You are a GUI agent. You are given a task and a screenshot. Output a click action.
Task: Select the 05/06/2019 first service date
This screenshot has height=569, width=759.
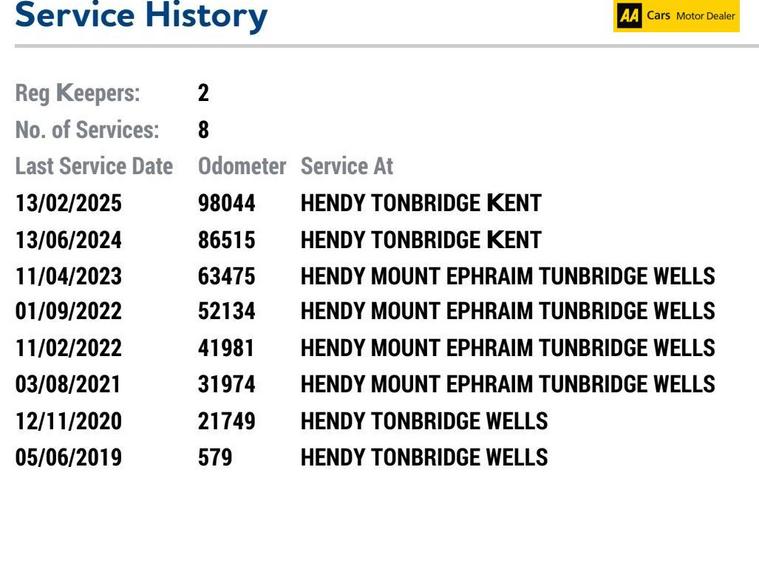pos(68,457)
